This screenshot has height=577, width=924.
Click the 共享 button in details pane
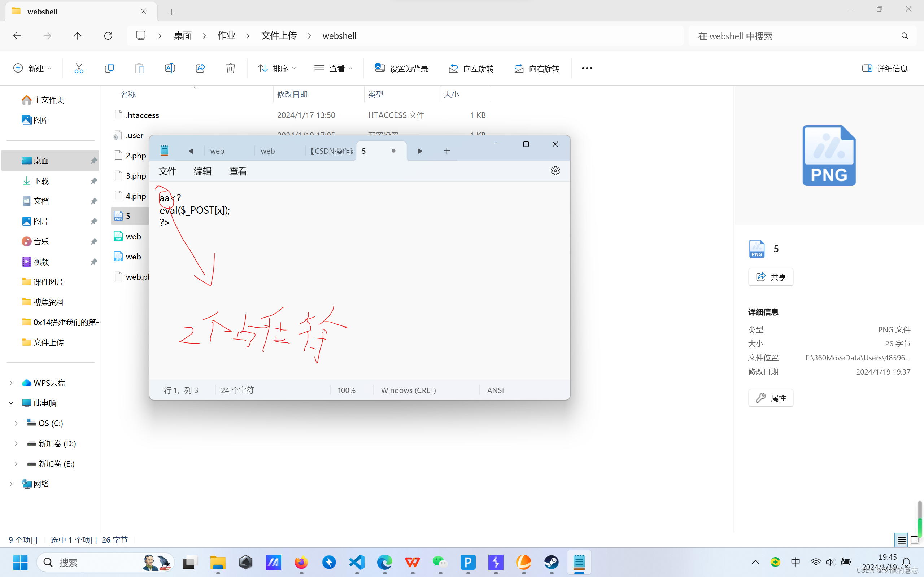pyautogui.click(x=771, y=277)
